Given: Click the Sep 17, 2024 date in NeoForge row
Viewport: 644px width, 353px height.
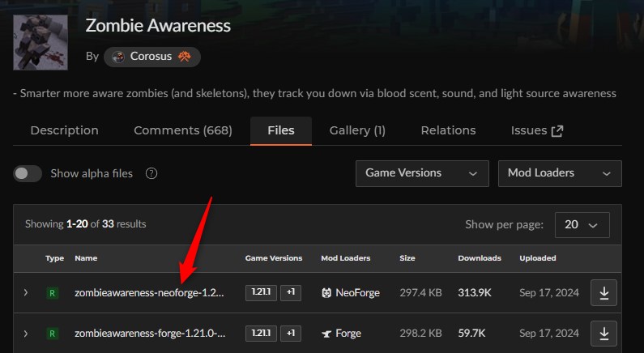Looking at the screenshot, I should tap(549, 292).
